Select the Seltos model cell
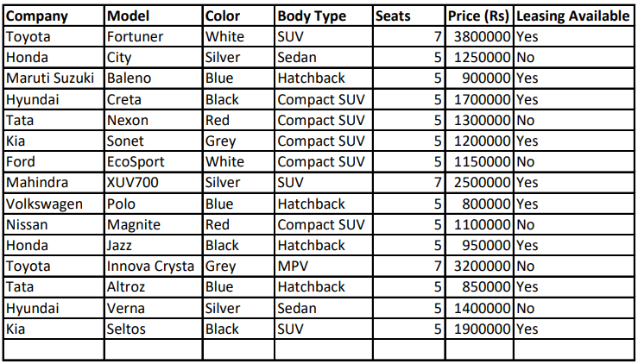Screen dimensions: 638x364 tap(126, 329)
